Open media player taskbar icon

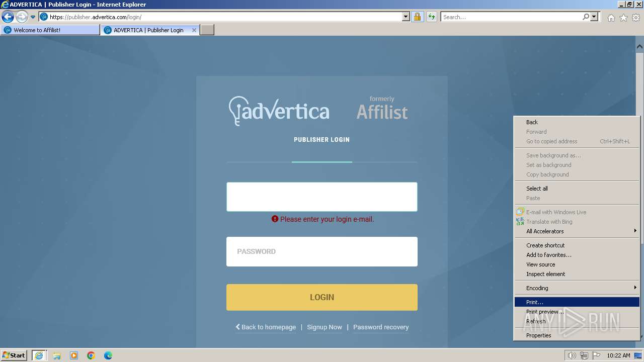tap(74, 355)
